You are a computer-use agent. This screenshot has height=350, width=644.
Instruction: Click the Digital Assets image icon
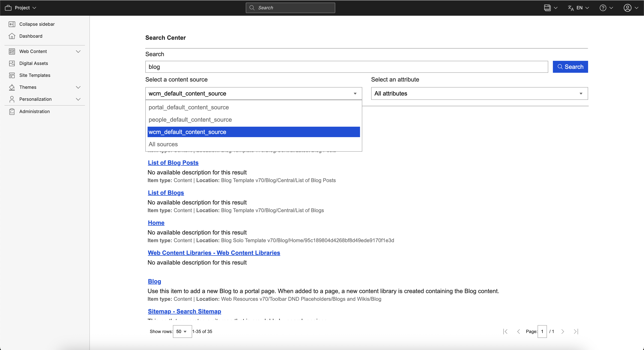click(12, 63)
